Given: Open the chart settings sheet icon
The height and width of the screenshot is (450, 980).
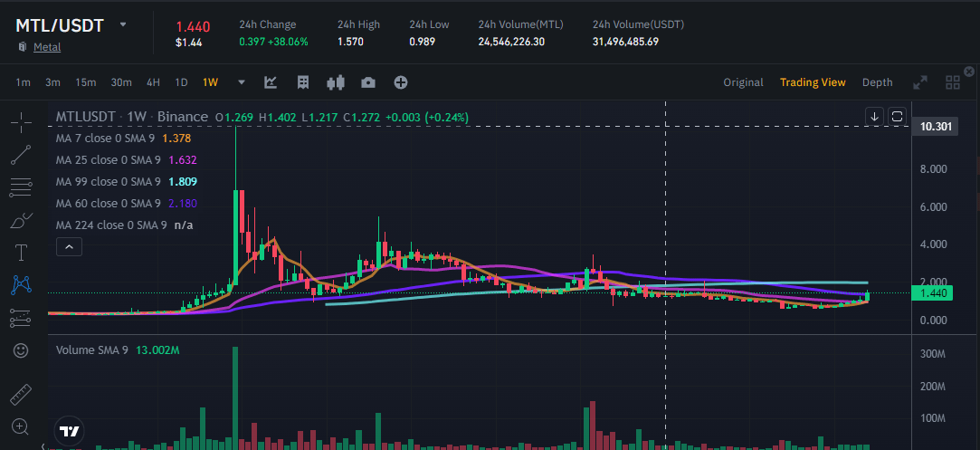Looking at the screenshot, I should coord(303,82).
